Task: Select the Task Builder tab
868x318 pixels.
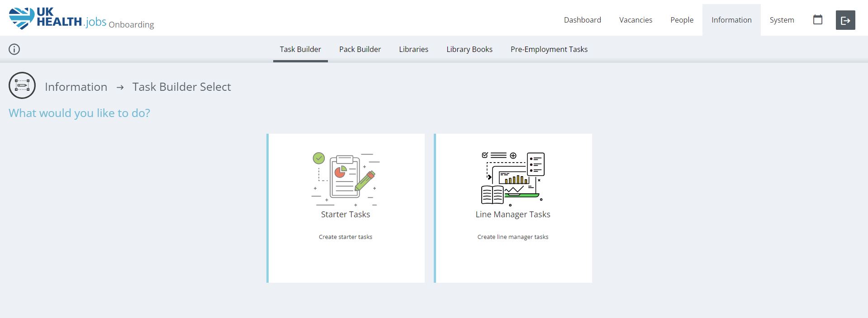Action: (300, 49)
